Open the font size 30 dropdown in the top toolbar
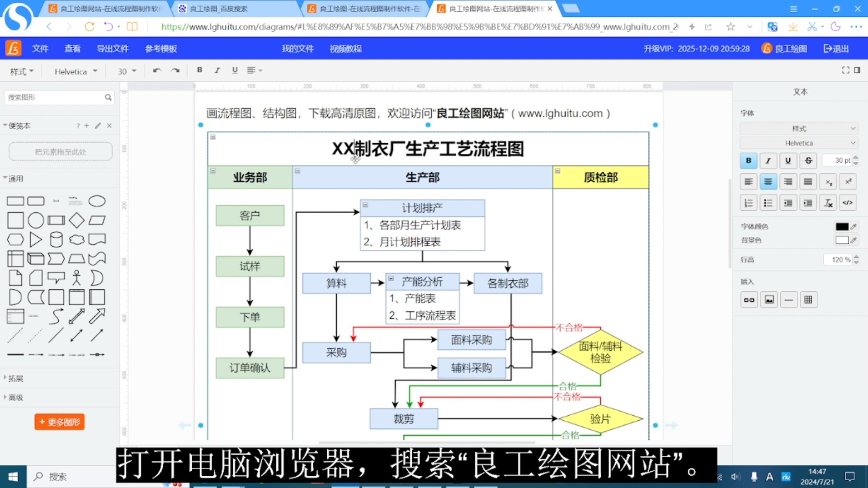 pyautogui.click(x=127, y=71)
